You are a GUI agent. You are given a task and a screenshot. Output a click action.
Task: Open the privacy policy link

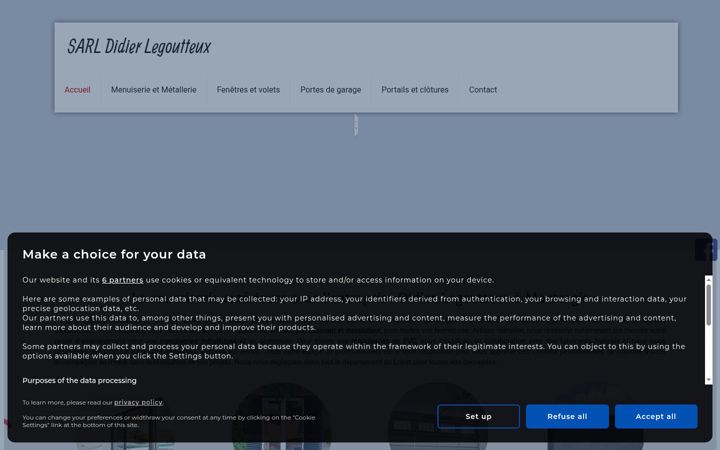(138, 402)
